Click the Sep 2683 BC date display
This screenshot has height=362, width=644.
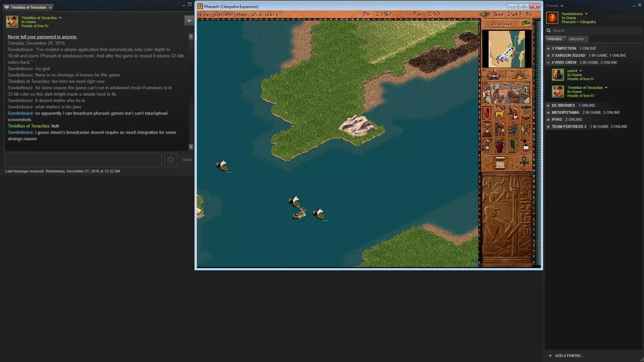(513, 14)
